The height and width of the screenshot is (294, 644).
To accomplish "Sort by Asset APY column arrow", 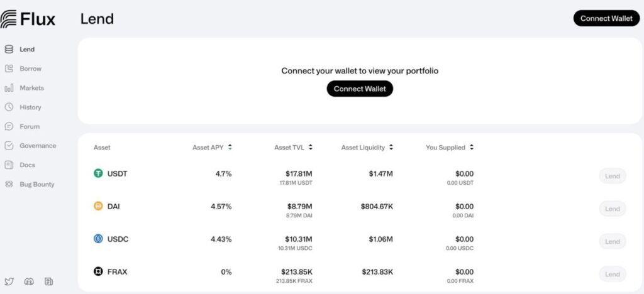I will point(230,148).
